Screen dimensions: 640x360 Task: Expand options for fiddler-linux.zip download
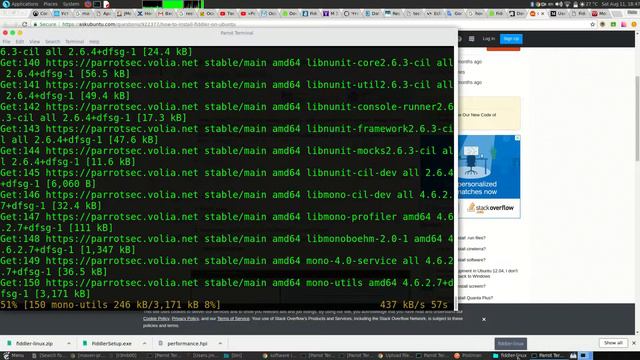click(x=69, y=344)
